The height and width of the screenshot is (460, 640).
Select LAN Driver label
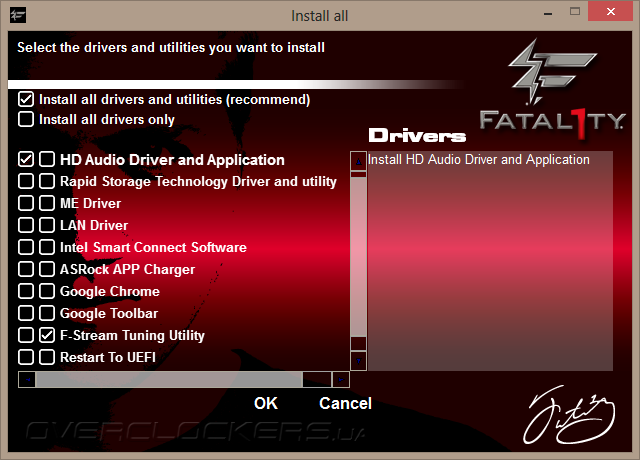coord(94,225)
